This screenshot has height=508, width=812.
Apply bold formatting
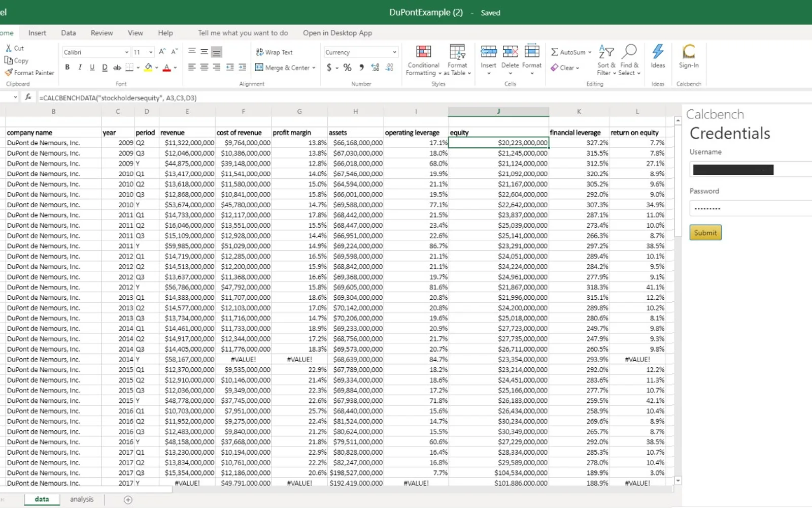pyautogui.click(x=67, y=68)
